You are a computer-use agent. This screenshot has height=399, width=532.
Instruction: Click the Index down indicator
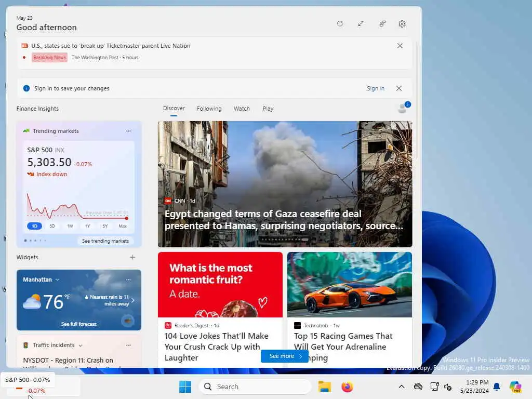point(47,174)
